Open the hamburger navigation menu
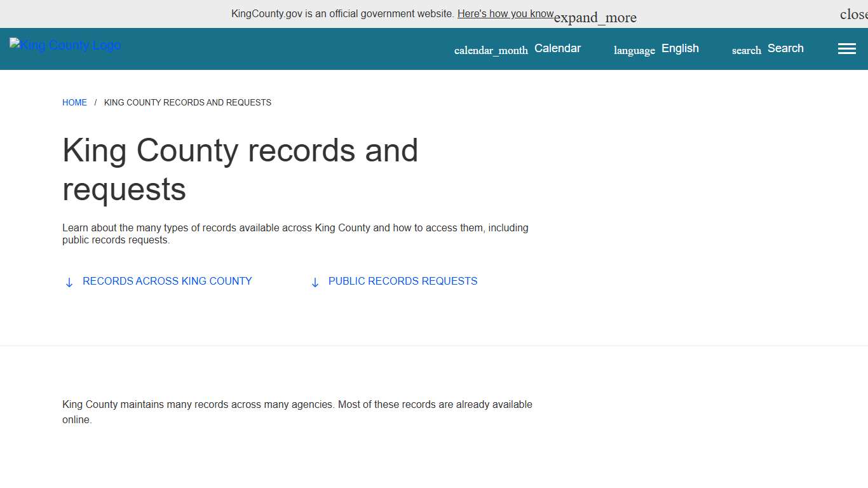The height and width of the screenshot is (488, 868). [846, 48]
